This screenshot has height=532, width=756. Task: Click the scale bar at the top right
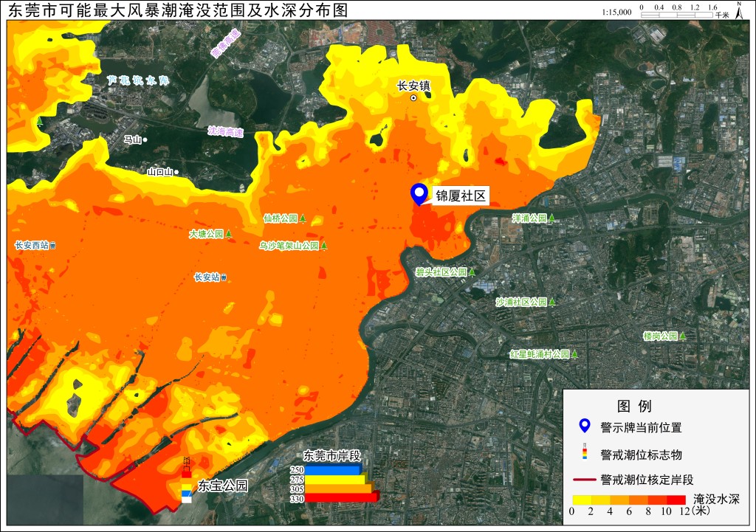tap(676, 15)
